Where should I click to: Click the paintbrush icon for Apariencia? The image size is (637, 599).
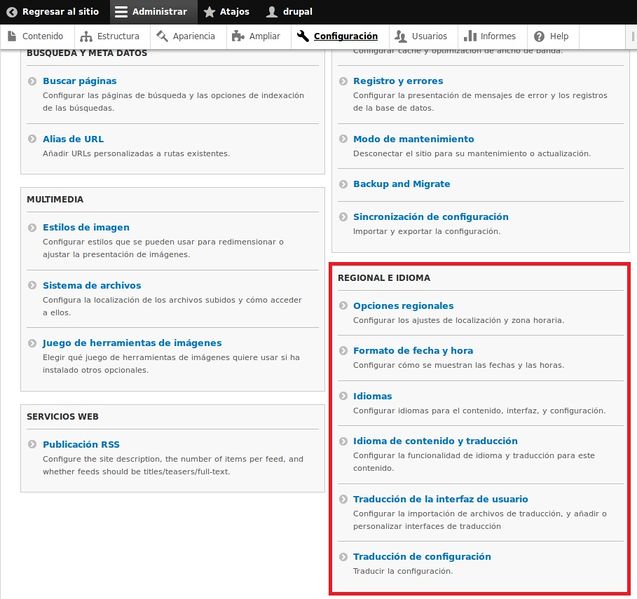(x=162, y=36)
